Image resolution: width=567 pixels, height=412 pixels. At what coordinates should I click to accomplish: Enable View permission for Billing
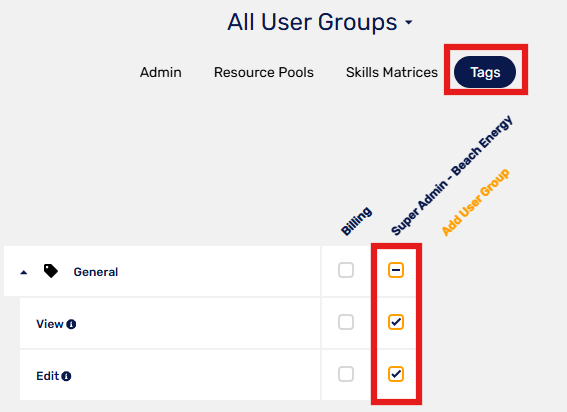(346, 322)
